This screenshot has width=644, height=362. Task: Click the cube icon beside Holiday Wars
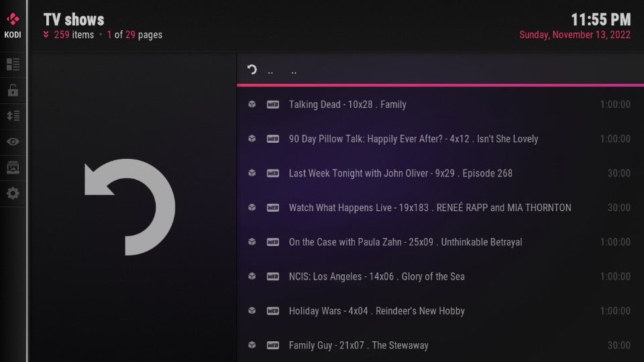point(252,310)
